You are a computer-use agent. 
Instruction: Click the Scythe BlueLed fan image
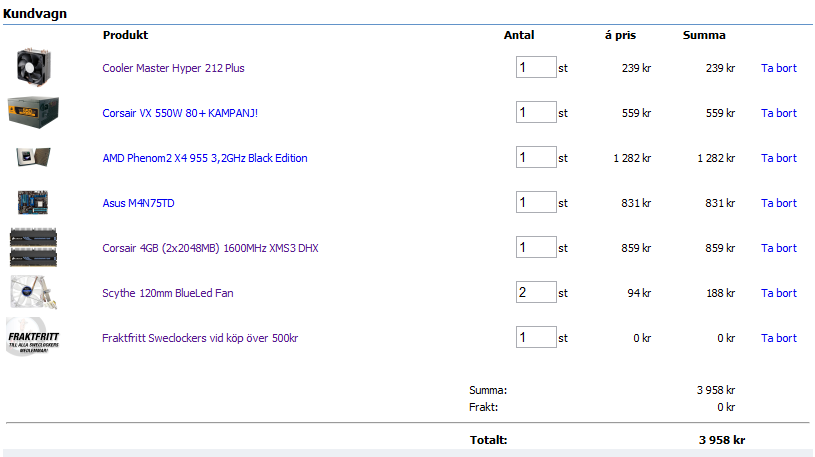pos(33,292)
